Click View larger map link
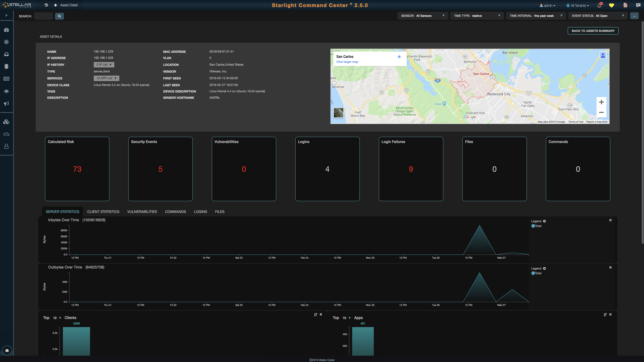This screenshot has width=644, height=362. [x=347, y=62]
